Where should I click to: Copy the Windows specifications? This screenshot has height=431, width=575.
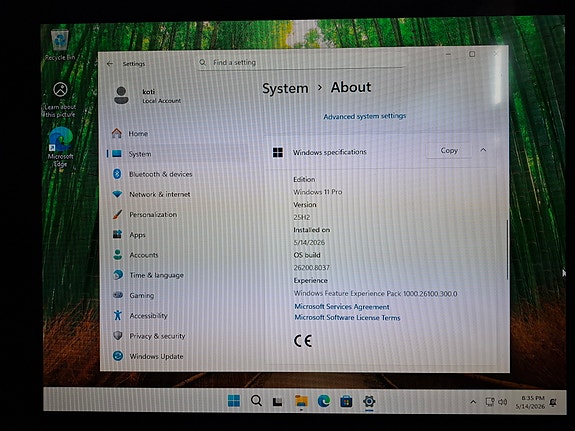(449, 150)
